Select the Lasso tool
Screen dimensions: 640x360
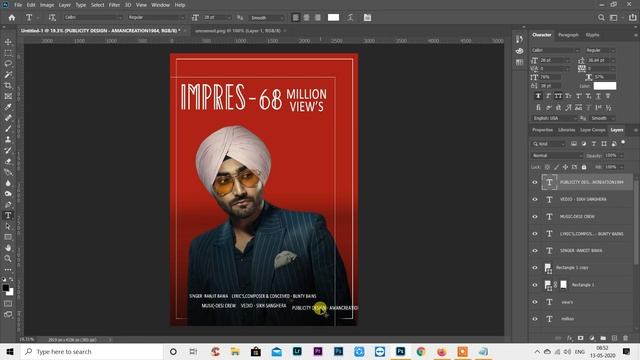[x=8, y=64]
